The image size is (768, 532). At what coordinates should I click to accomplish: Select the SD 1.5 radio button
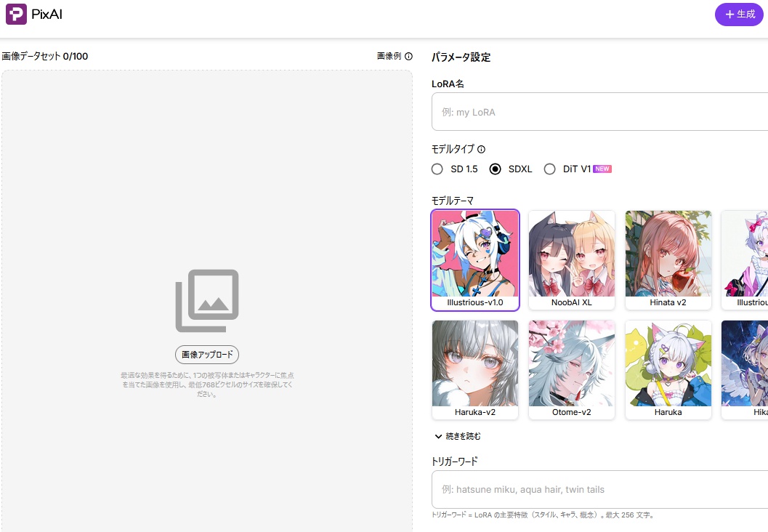(437, 169)
